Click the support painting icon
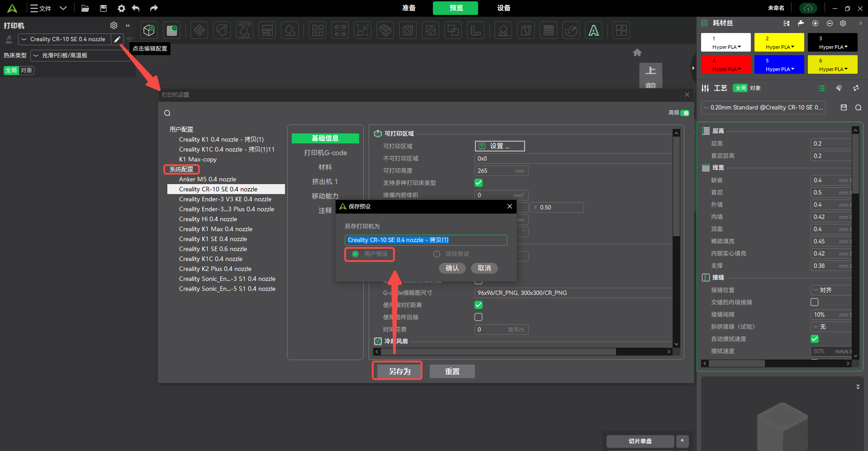Image resolution: width=868 pixels, height=451 pixels. [503, 30]
